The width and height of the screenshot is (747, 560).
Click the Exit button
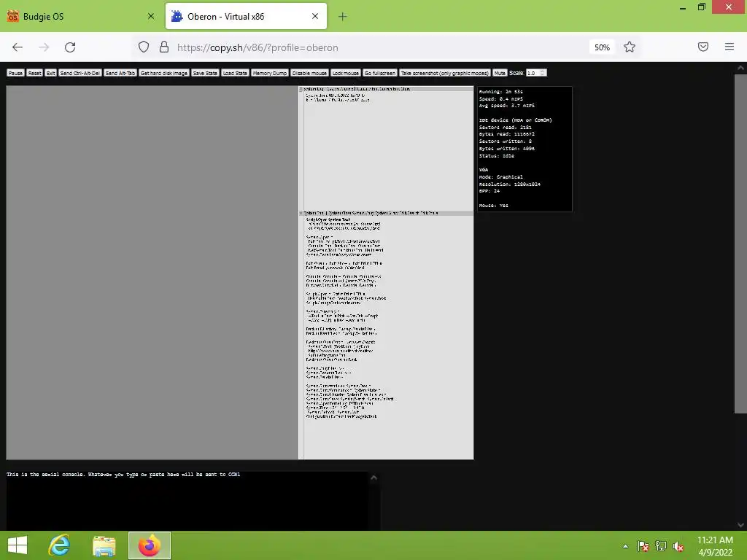click(x=51, y=73)
